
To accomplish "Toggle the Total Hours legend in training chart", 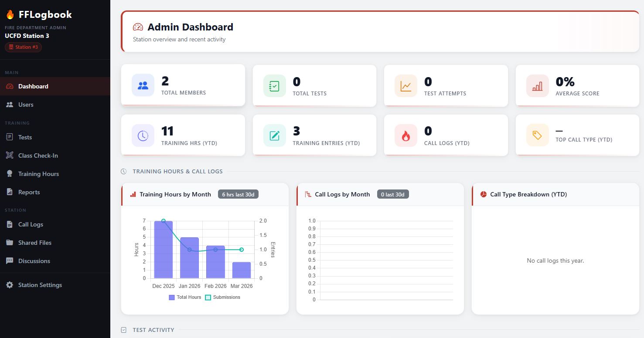I will (186, 297).
